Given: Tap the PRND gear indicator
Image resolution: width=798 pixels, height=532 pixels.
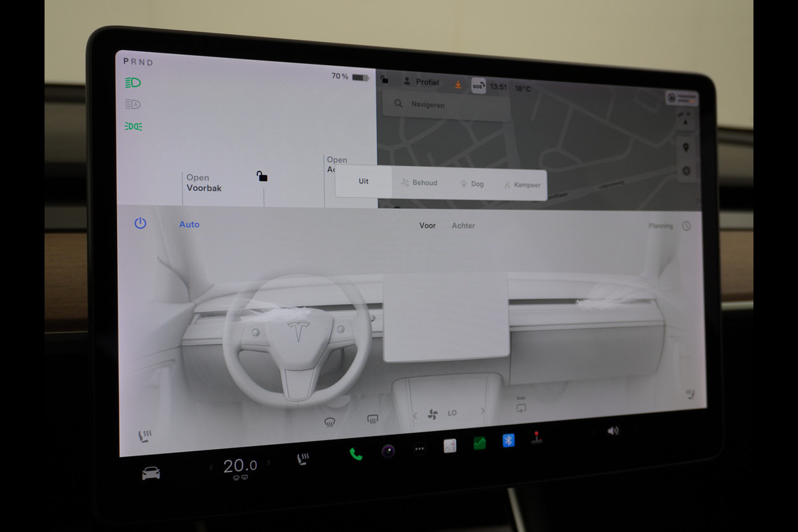Looking at the screenshot, I should click(x=138, y=62).
